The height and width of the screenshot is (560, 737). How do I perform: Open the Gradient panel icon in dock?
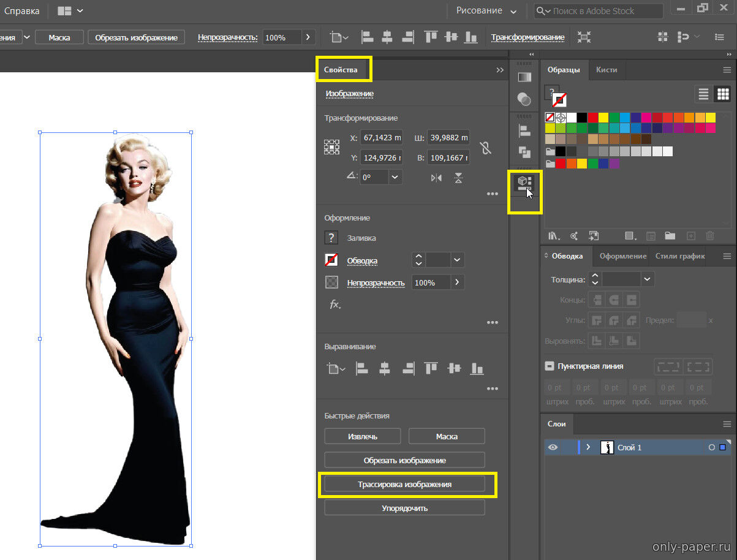(x=524, y=77)
